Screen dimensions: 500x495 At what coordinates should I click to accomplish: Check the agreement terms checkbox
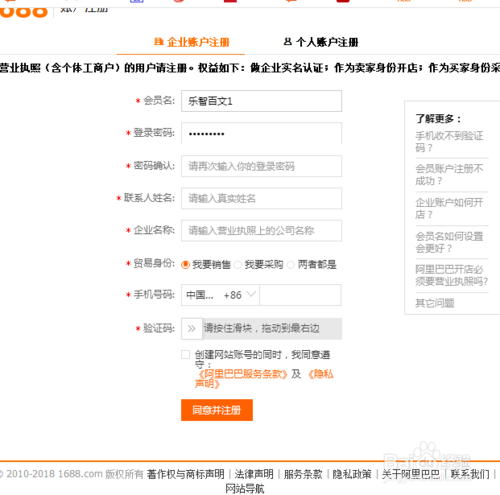click(x=185, y=354)
